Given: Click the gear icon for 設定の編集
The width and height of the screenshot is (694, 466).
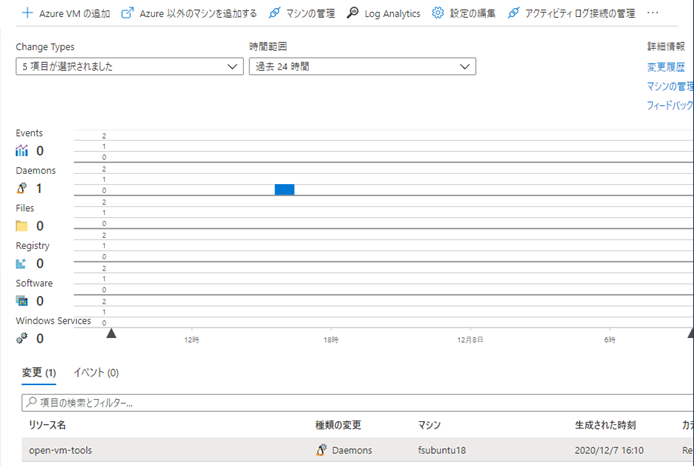Looking at the screenshot, I should pos(438,13).
